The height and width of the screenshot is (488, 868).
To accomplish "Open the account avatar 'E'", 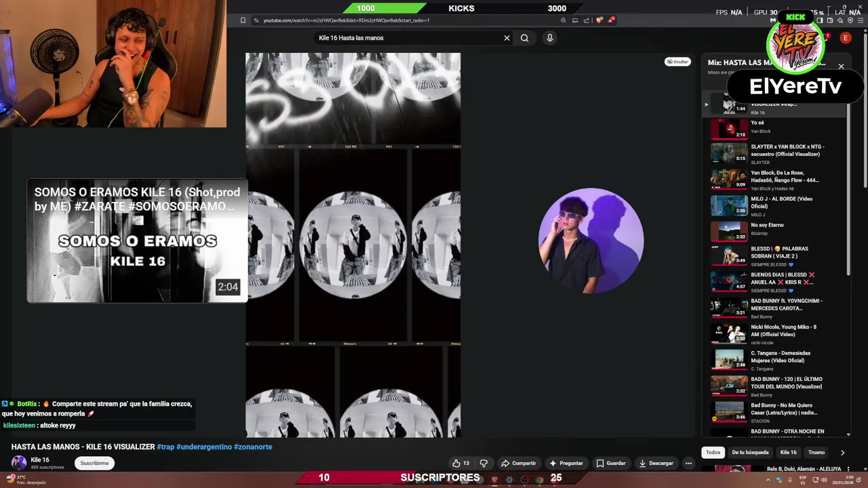I will [845, 38].
